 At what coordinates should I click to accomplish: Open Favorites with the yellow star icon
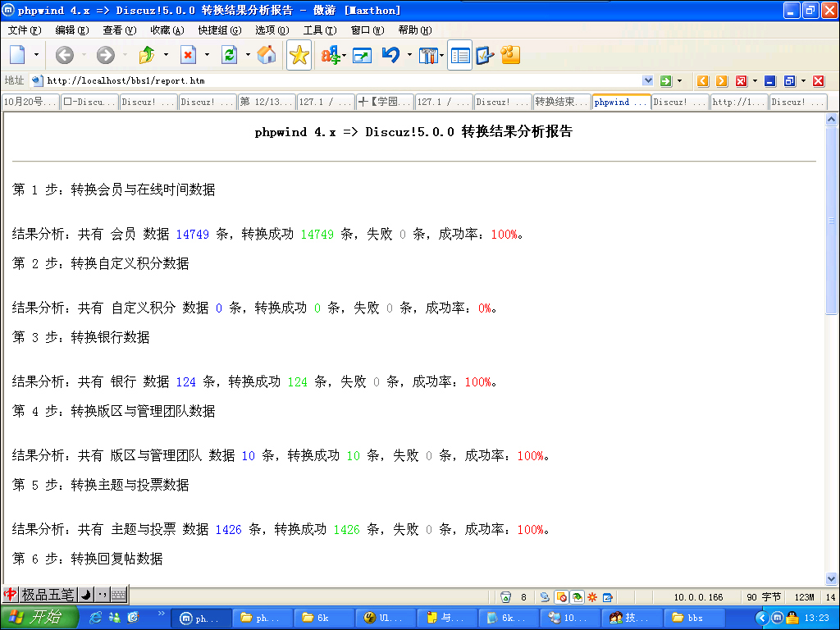click(299, 55)
